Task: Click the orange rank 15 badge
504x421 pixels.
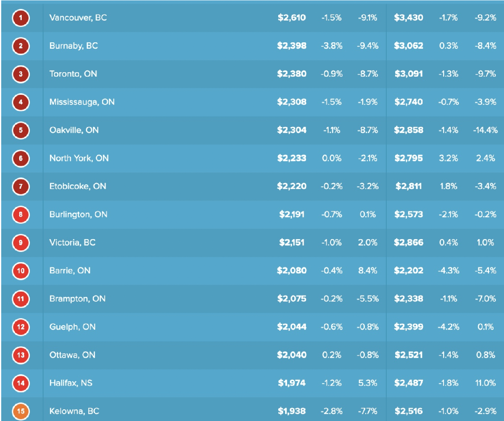Action: coord(21,411)
